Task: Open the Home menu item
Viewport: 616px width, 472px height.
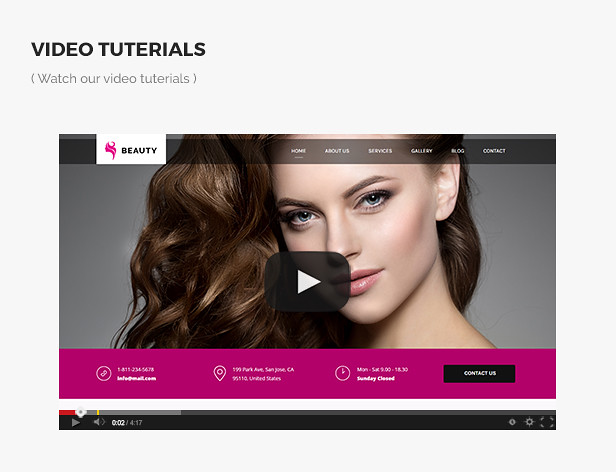Action: (x=298, y=151)
